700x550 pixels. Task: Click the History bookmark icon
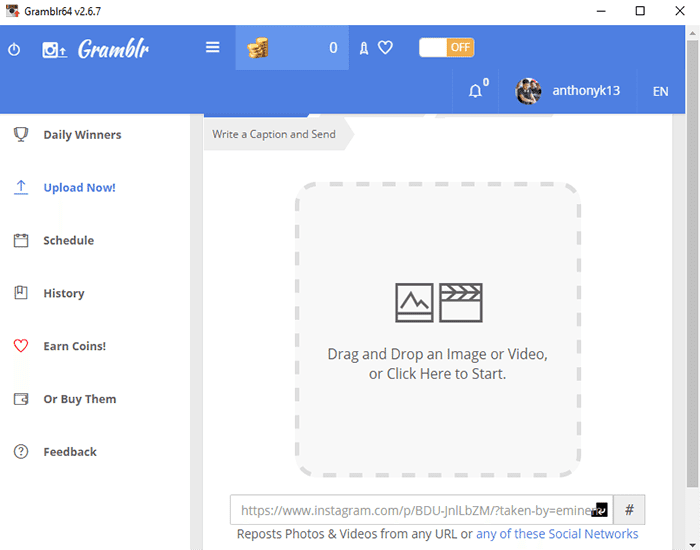pos(21,293)
